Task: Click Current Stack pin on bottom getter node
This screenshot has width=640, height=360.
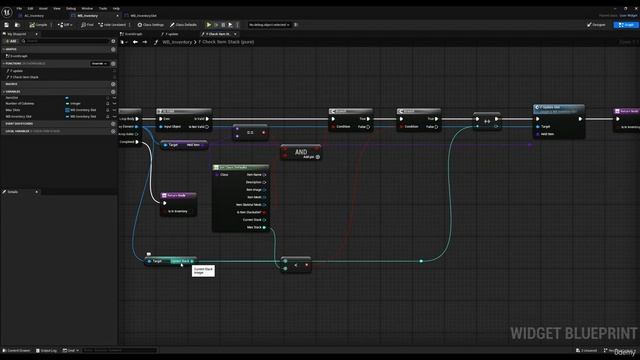Action: coord(191,261)
